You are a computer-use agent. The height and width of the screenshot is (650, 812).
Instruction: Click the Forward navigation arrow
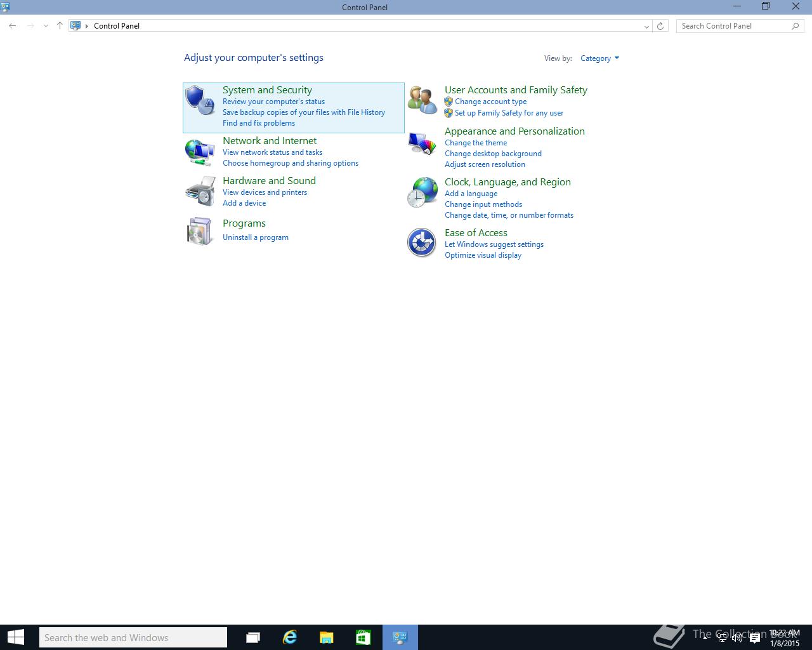click(x=30, y=26)
